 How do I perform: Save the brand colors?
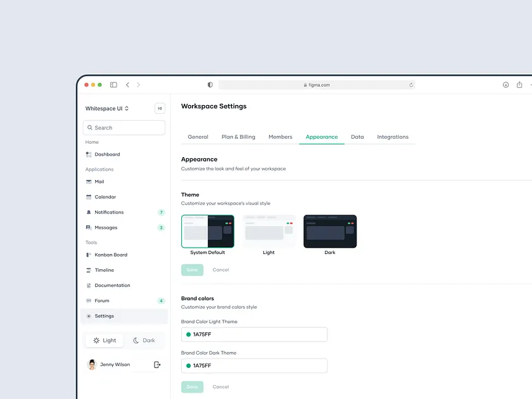[192, 387]
